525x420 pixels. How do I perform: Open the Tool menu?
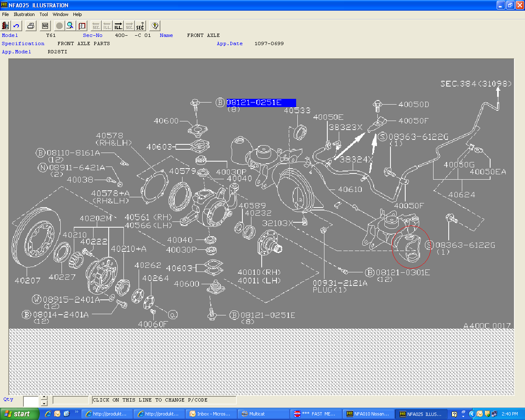[44, 14]
